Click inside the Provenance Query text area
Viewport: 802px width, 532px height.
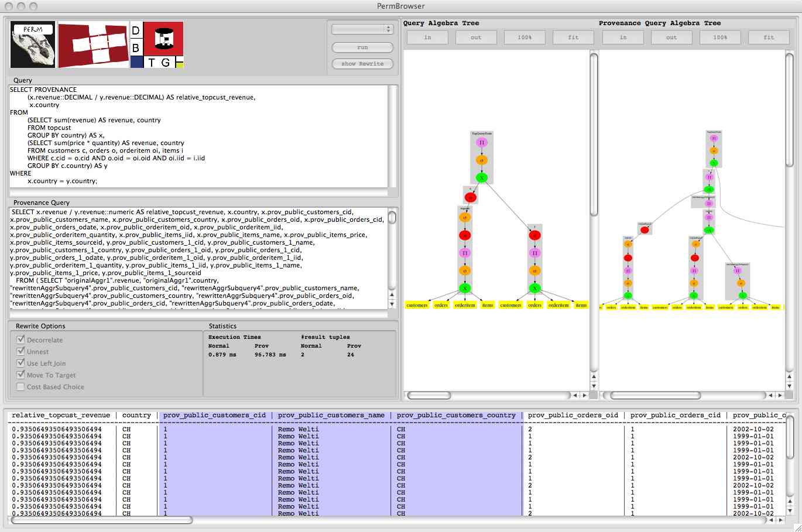click(x=198, y=258)
